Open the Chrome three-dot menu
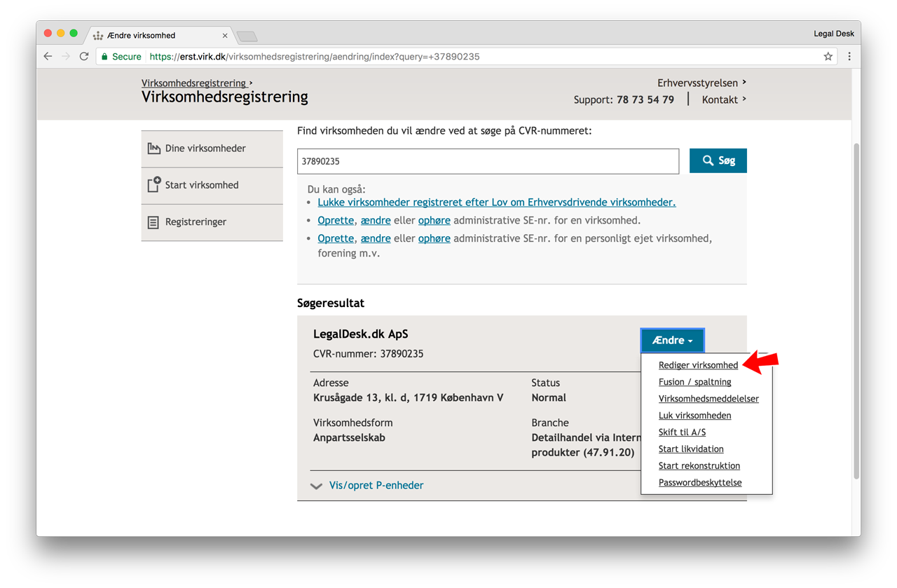The width and height of the screenshot is (897, 588). pos(849,57)
